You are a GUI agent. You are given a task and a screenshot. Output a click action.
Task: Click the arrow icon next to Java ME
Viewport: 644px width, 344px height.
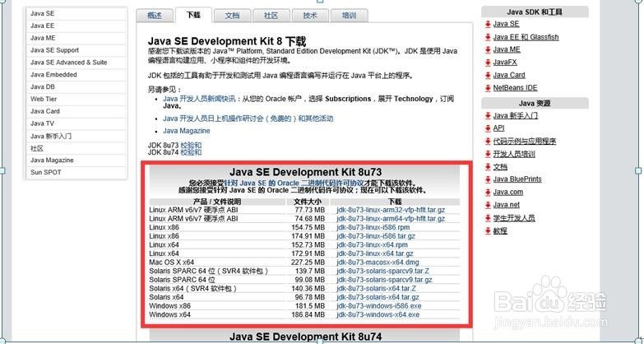[x=488, y=49]
